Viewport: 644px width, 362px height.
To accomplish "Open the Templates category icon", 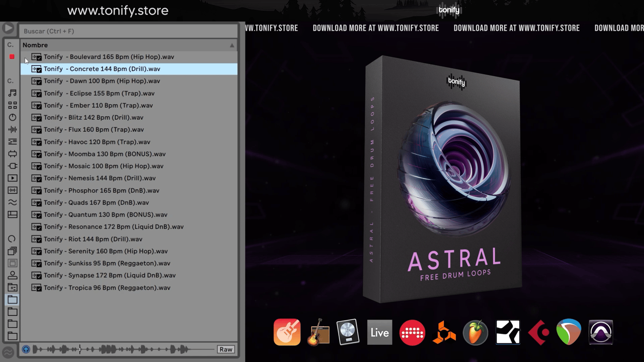I will tap(12, 214).
